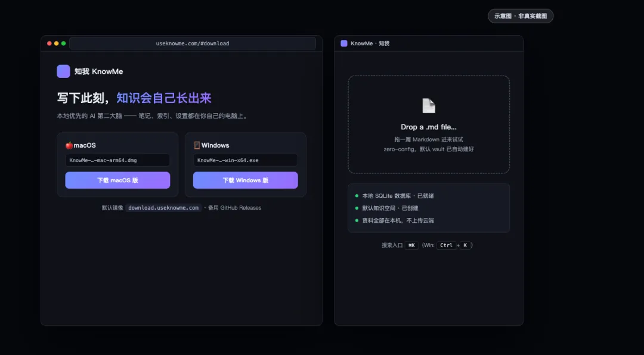Download the Windows version
644x355 pixels.
tap(246, 180)
